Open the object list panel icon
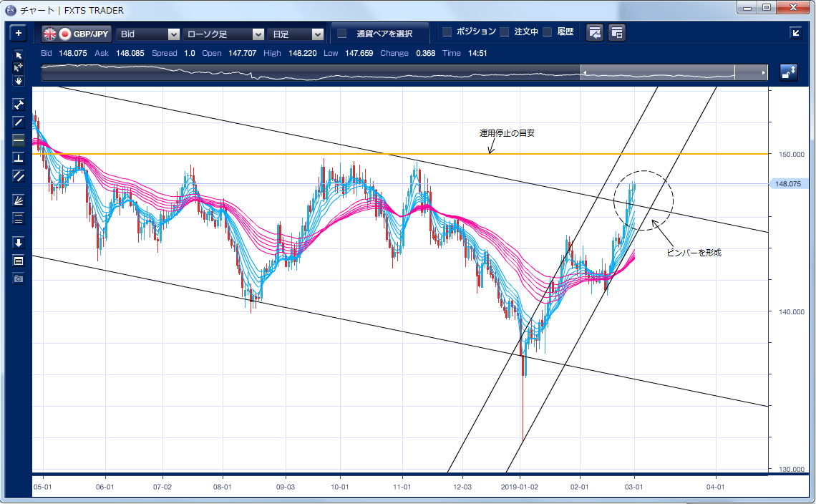816x504 pixels. pos(18,261)
